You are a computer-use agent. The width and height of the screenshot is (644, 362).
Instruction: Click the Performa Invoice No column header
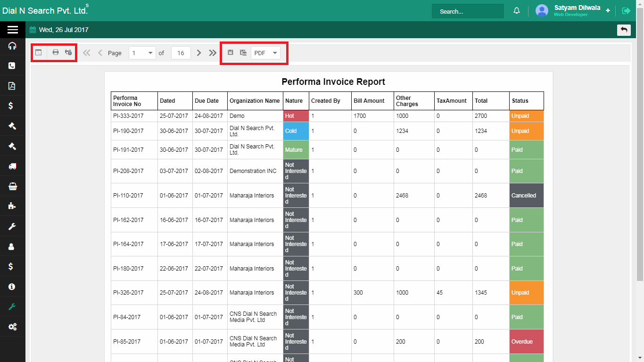(134, 101)
